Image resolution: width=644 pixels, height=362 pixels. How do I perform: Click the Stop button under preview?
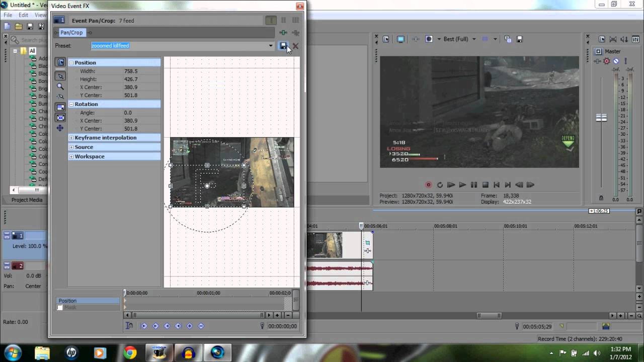[x=486, y=185]
